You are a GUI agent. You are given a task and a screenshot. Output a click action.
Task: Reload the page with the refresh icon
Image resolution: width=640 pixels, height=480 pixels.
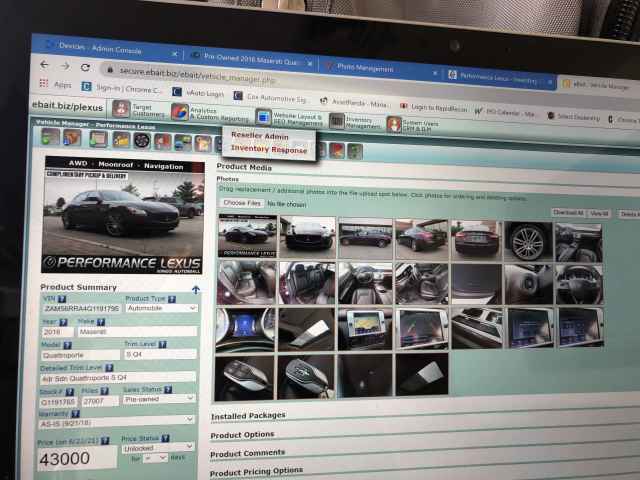point(85,67)
